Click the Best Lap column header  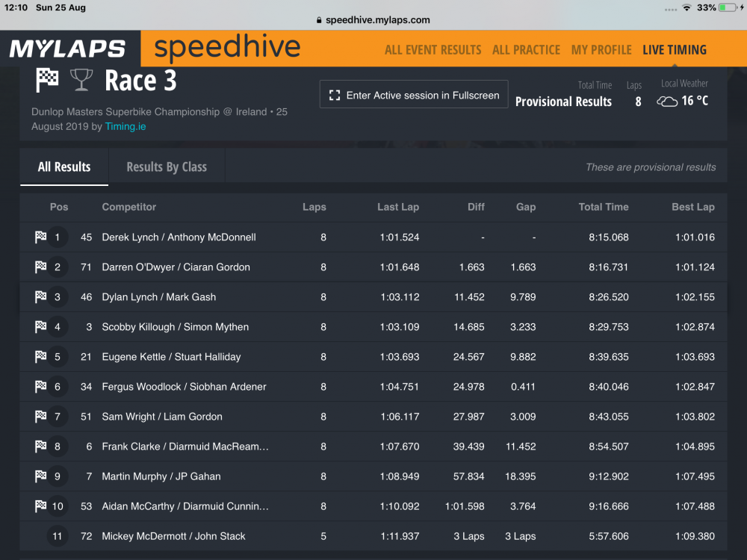(x=693, y=207)
